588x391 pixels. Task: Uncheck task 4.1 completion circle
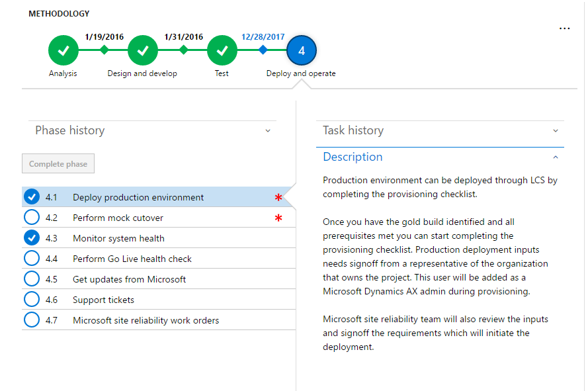(x=32, y=197)
